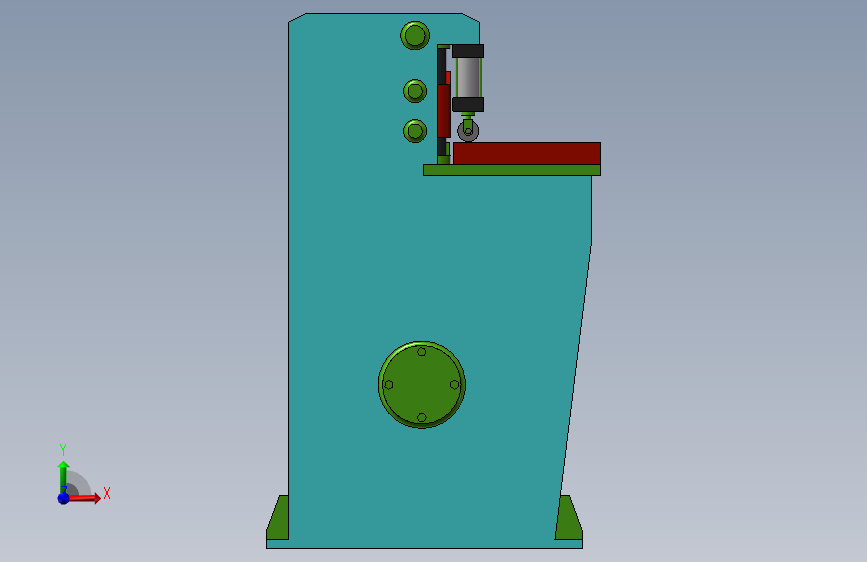Select the upper black cylinder end cap

pyautogui.click(x=468, y=51)
